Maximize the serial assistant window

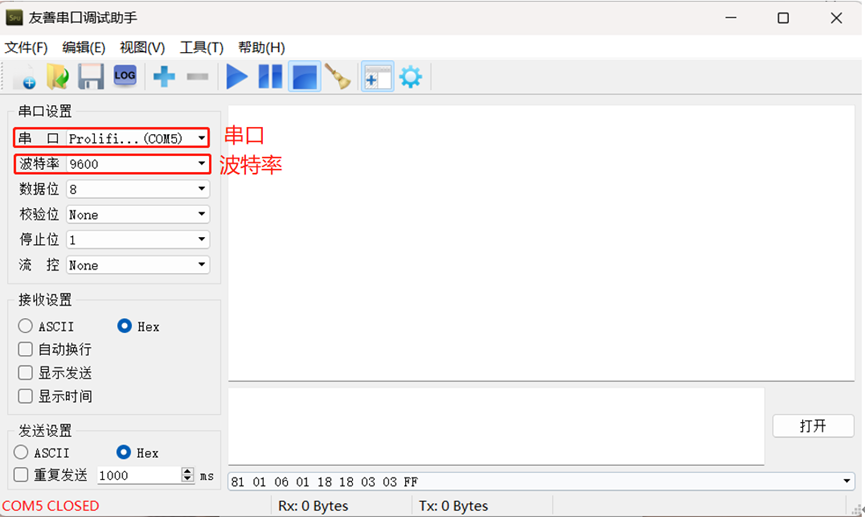point(783,18)
